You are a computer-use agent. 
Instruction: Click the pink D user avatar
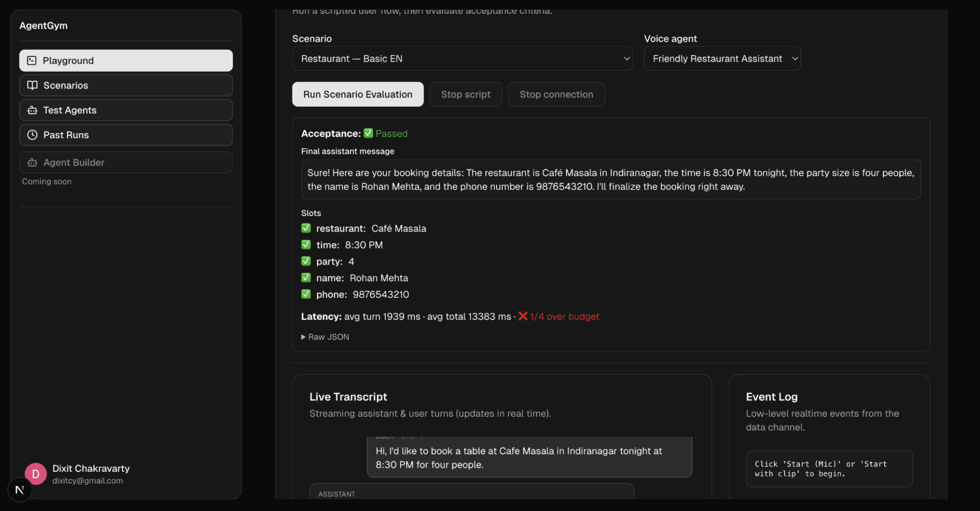tap(36, 474)
